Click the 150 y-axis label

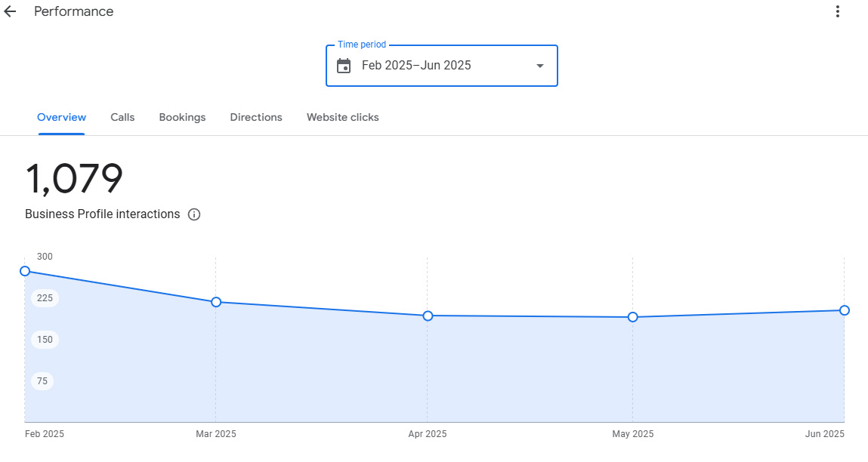(45, 340)
